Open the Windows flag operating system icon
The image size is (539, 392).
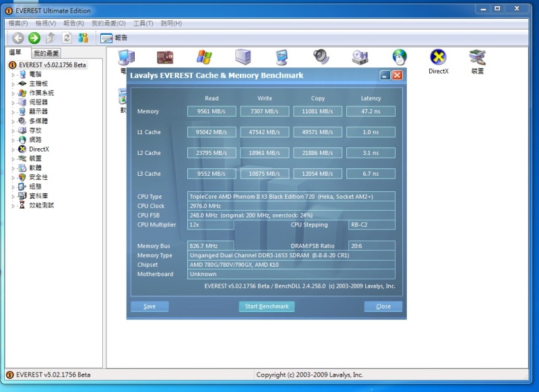coord(204,57)
